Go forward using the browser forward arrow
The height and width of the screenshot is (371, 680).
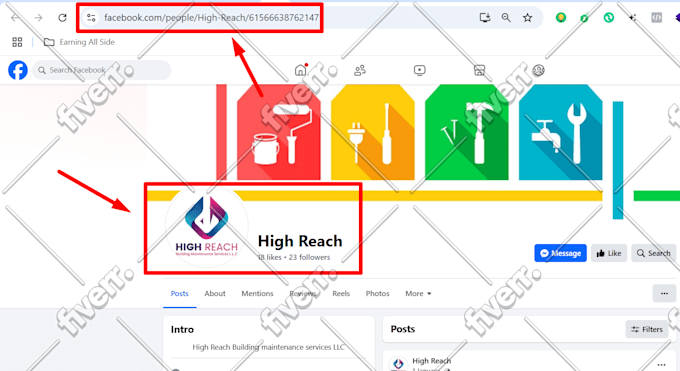click(39, 18)
